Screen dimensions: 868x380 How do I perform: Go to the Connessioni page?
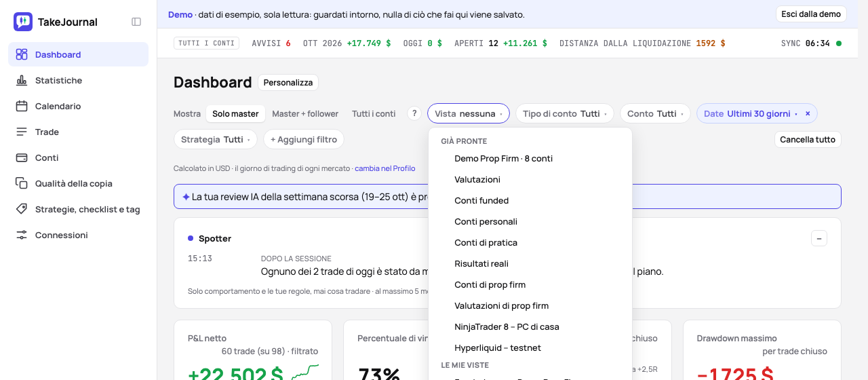click(x=78, y=235)
